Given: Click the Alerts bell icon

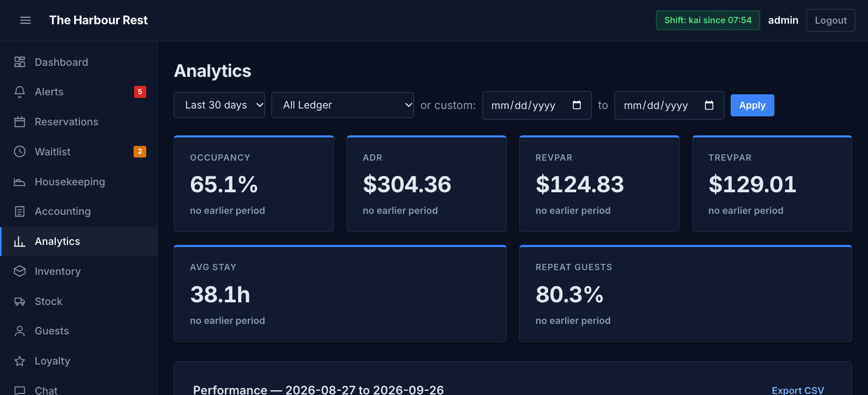Looking at the screenshot, I should (x=19, y=92).
